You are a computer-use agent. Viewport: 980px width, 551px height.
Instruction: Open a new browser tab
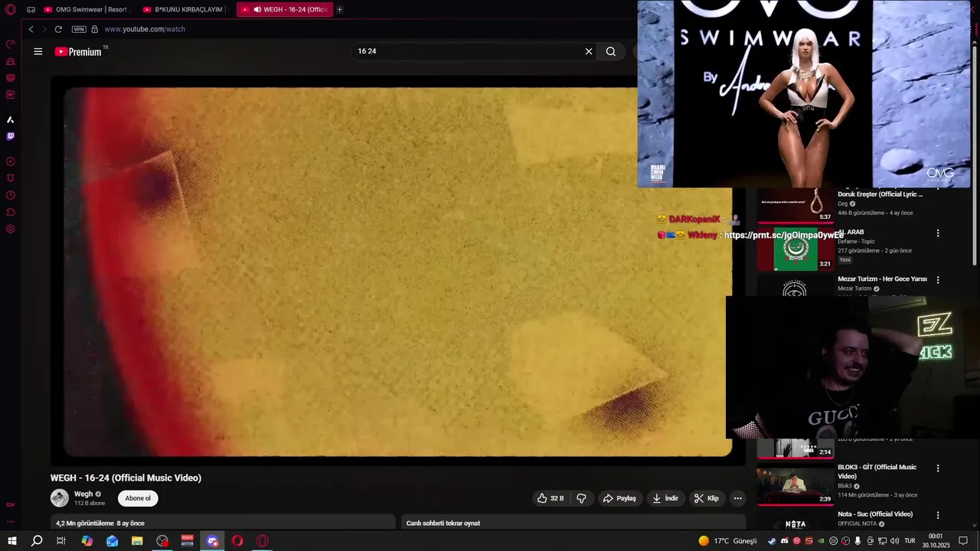[x=340, y=9]
